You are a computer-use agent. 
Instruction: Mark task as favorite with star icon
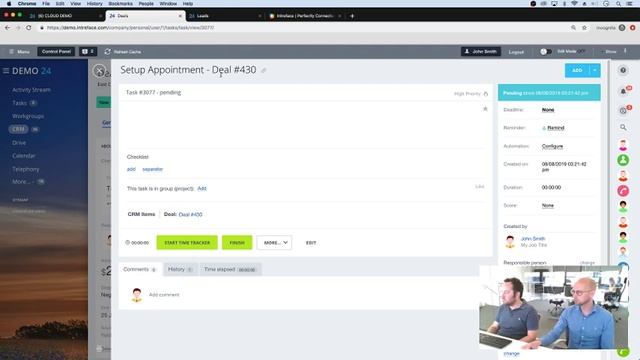(485, 109)
